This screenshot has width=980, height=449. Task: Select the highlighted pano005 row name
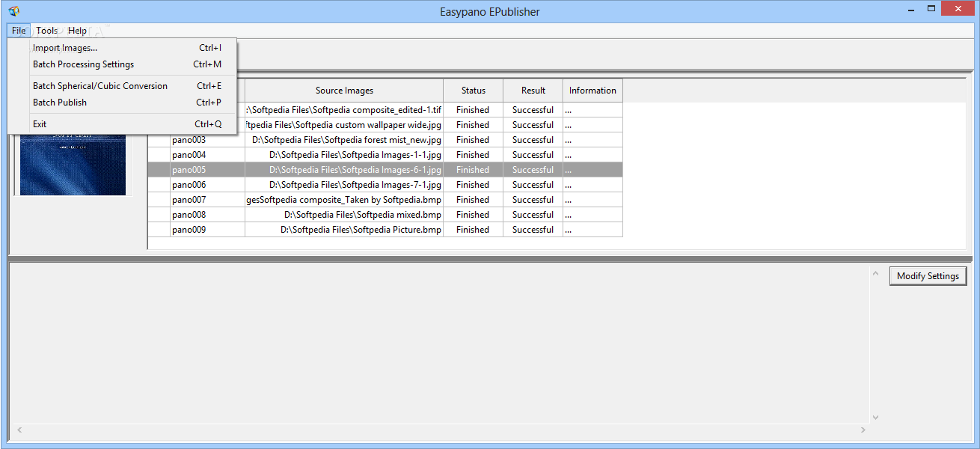[x=189, y=170]
